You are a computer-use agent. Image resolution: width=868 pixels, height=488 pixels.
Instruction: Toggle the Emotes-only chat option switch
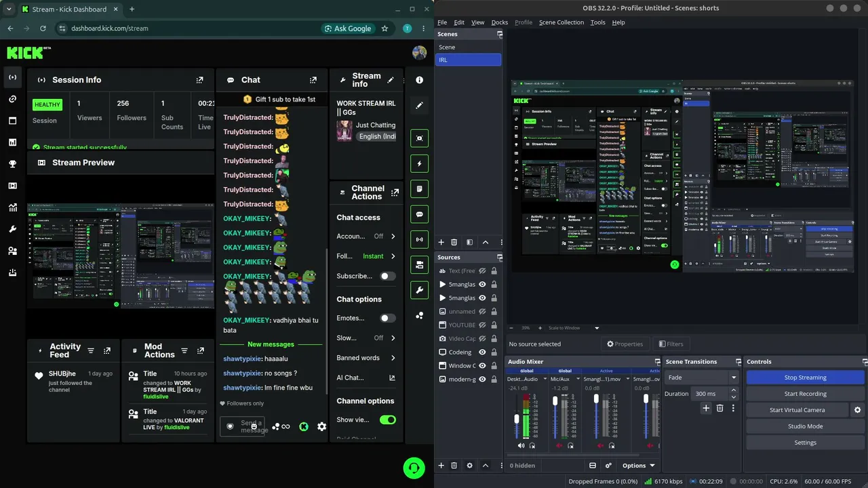click(x=388, y=318)
